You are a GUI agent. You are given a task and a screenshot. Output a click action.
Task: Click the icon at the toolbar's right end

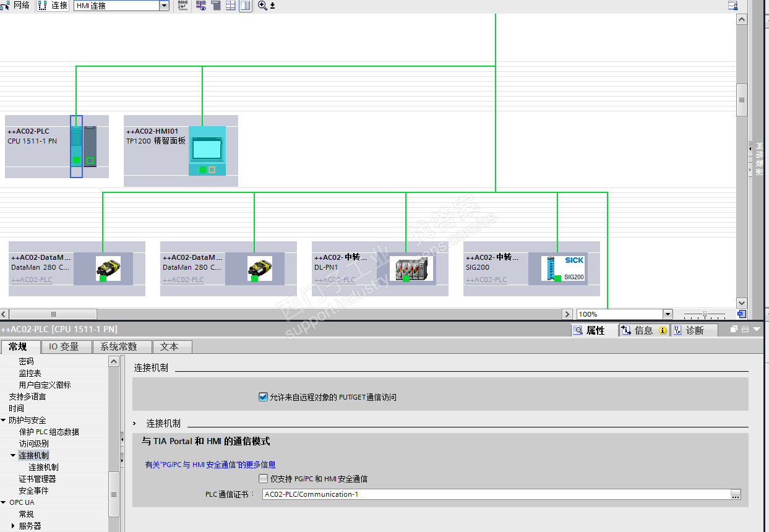click(x=733, y=6)
